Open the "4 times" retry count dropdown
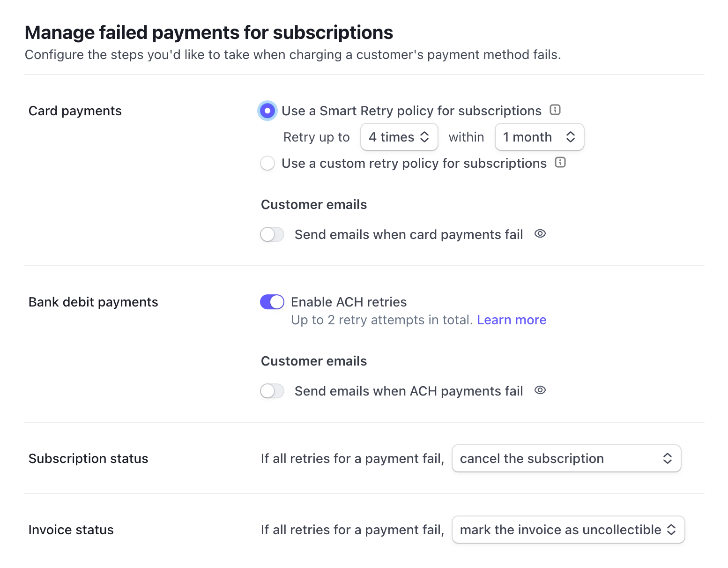 pyautogui.click(x=399, y=137)
